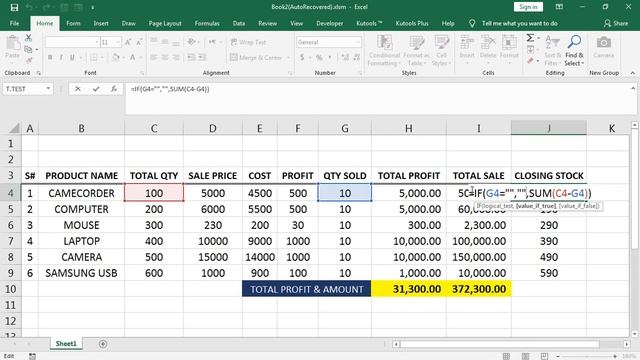The width and height of the screenshot is (640, 360).
Task: Click the Tell me lightbulb icon
Action: point(472,24)
